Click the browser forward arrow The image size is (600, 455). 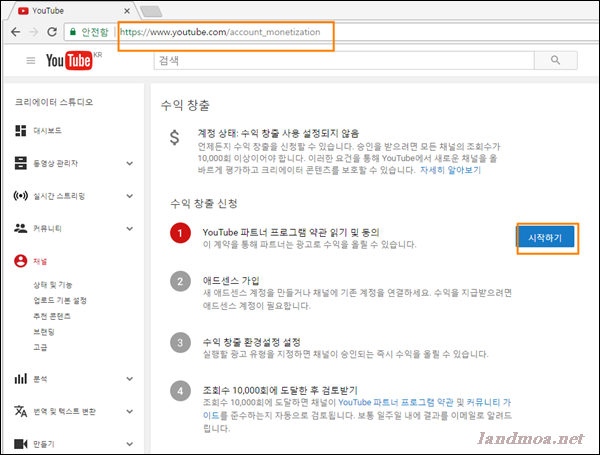(34, 32)
